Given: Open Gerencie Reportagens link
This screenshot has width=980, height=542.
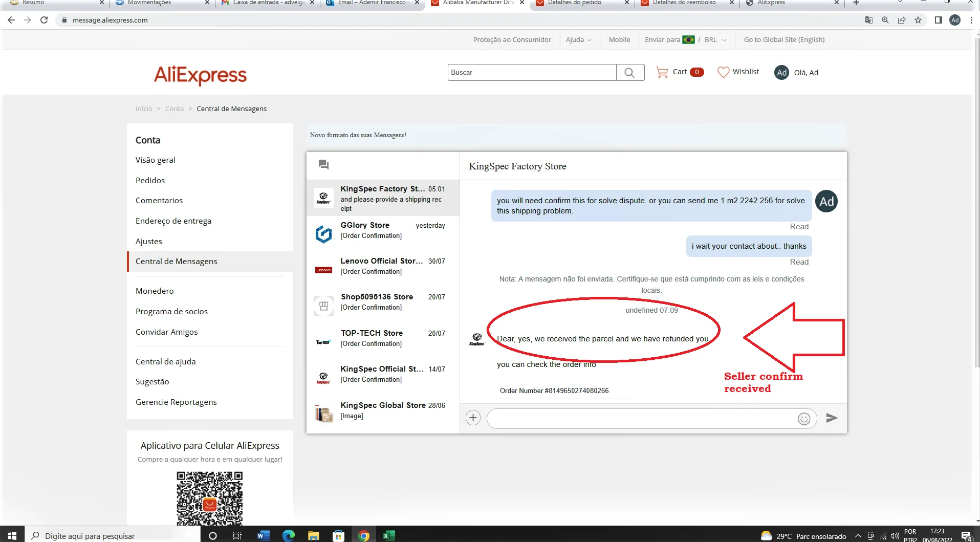Looking at the screenshot, I should click(x=176, y=402).
